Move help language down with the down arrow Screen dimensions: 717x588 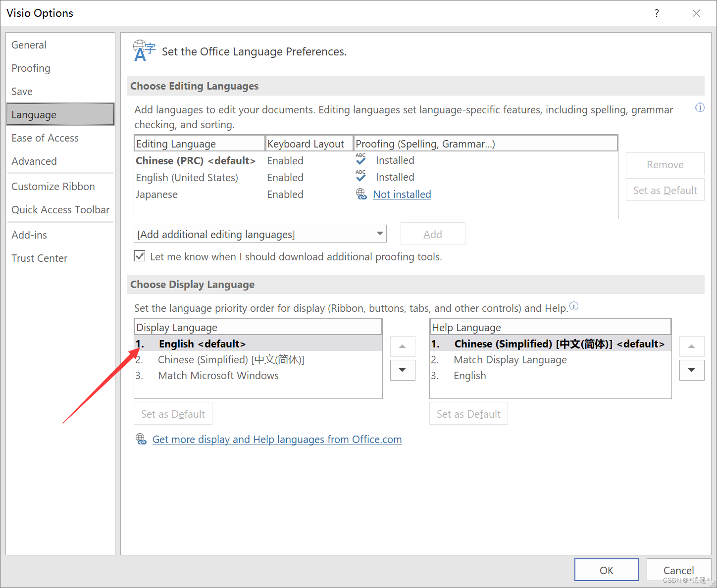[692, 370]
